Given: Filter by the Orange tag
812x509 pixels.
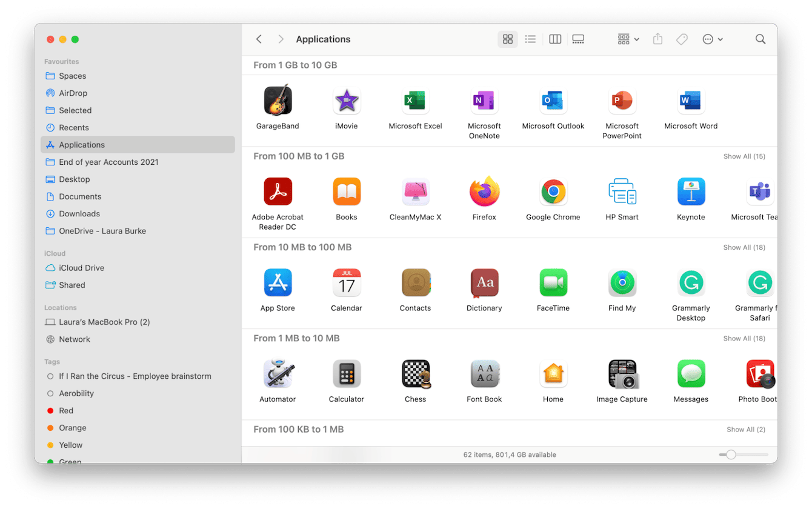Looking at the screenshot, I should click(138, 428).
